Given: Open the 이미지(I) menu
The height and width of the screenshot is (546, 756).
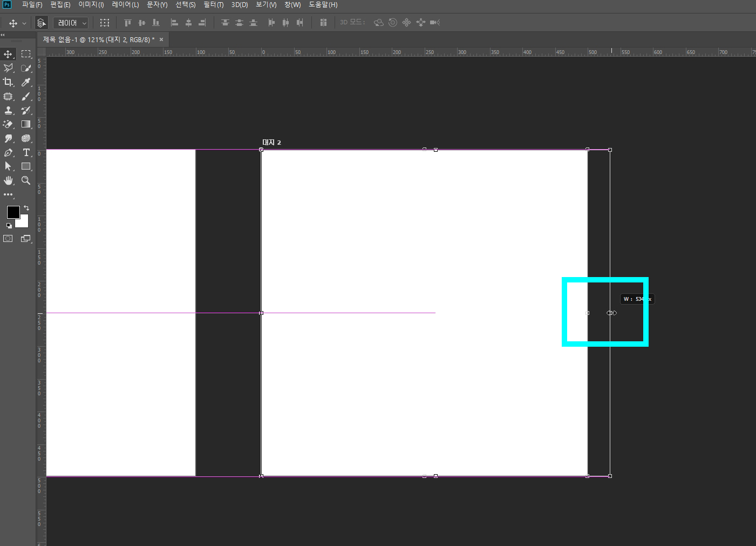Looking at the screenshot, I should click(x=91, y=5).
